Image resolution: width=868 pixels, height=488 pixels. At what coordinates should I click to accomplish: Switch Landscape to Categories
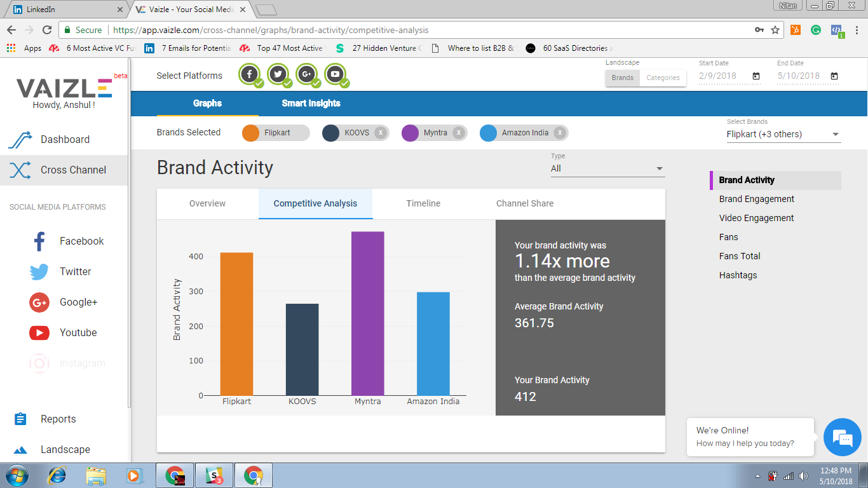tap(663, 78)
